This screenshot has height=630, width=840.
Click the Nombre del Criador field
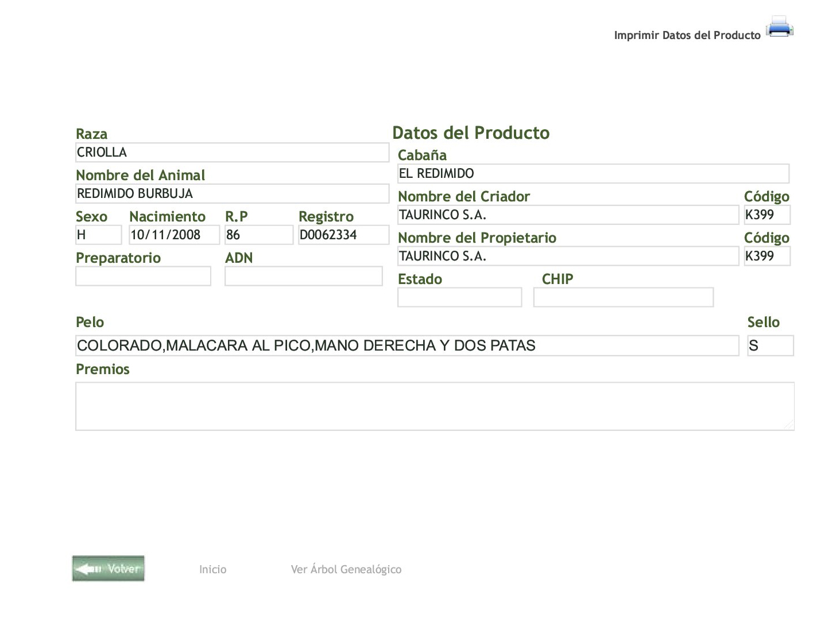click(568, 215)
